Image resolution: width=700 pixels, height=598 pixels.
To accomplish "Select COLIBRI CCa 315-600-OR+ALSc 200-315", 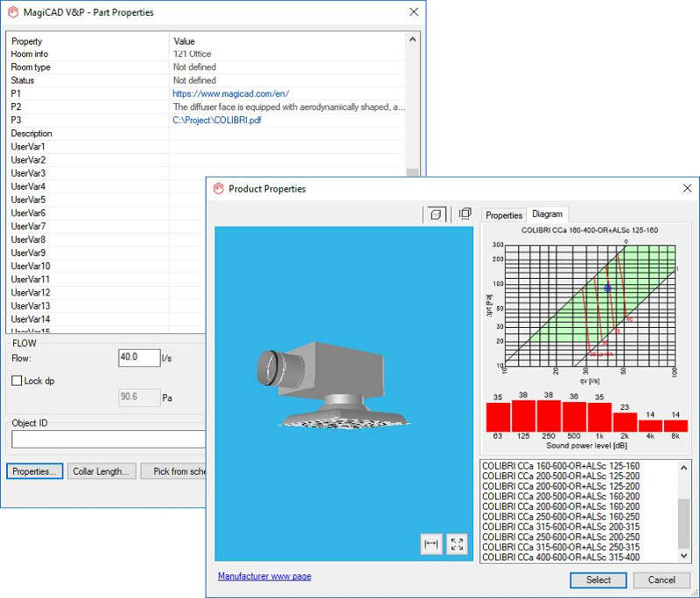I will 561,526.
